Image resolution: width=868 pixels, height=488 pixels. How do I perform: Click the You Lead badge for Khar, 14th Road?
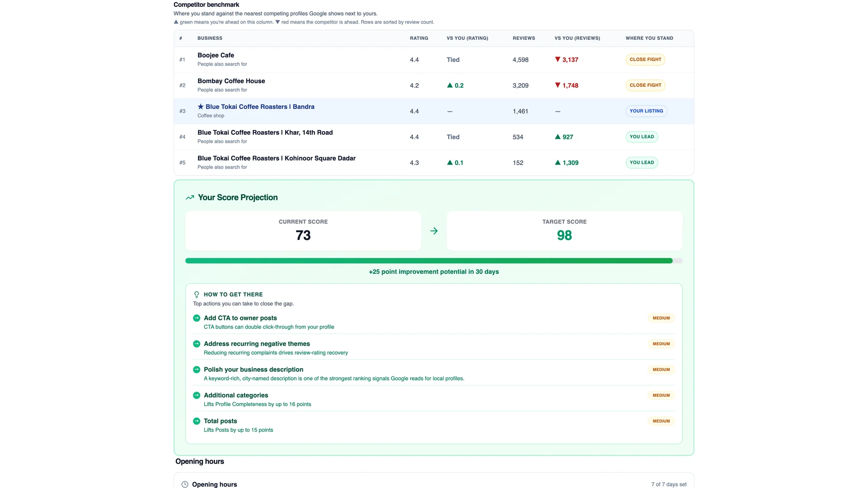[x=642, y=137]
